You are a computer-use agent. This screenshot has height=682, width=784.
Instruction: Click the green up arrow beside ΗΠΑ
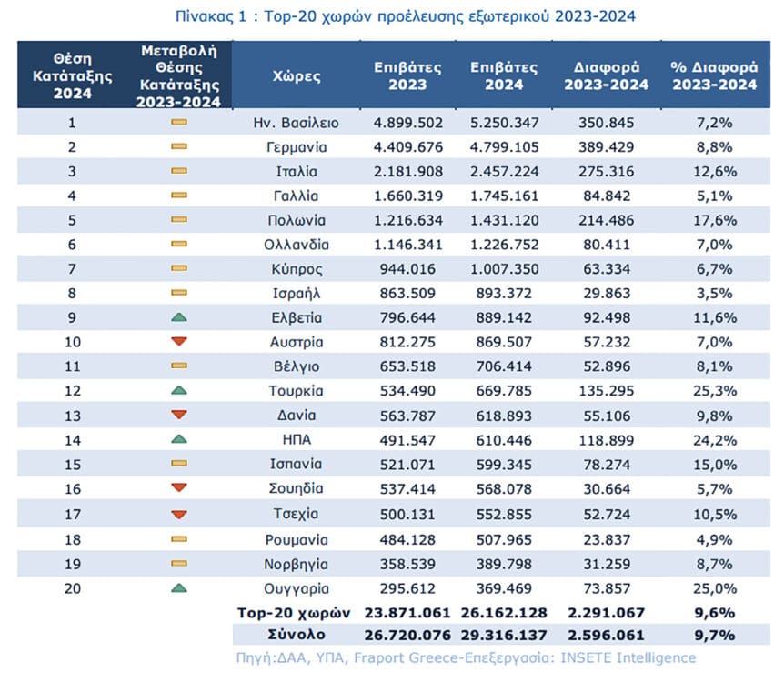click(179, 439)
